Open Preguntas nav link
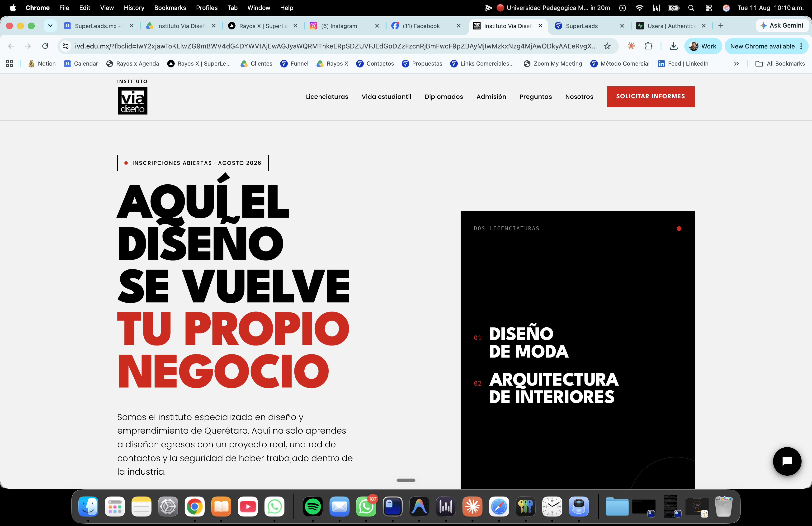The image size is (812, 526). click(x=536, y=97)
